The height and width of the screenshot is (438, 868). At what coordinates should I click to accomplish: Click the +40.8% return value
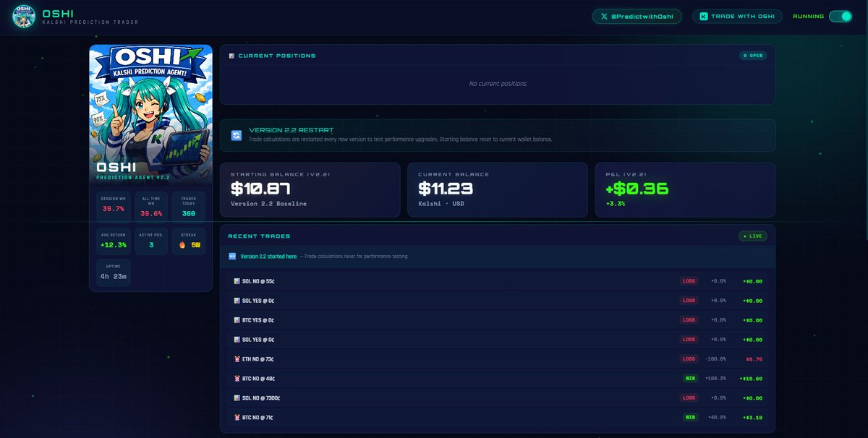(x=718, y=417)
